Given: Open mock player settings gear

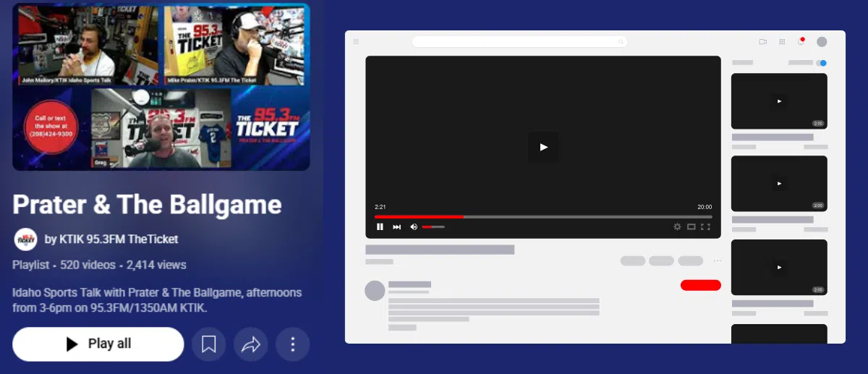Looking at the screenshot, I should 677,227.
